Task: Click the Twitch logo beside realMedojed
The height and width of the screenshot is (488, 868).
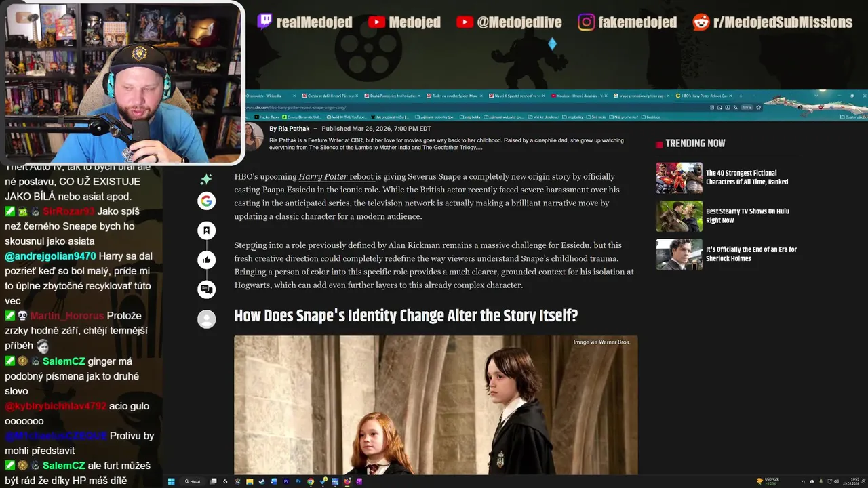Action: (264, 22)
